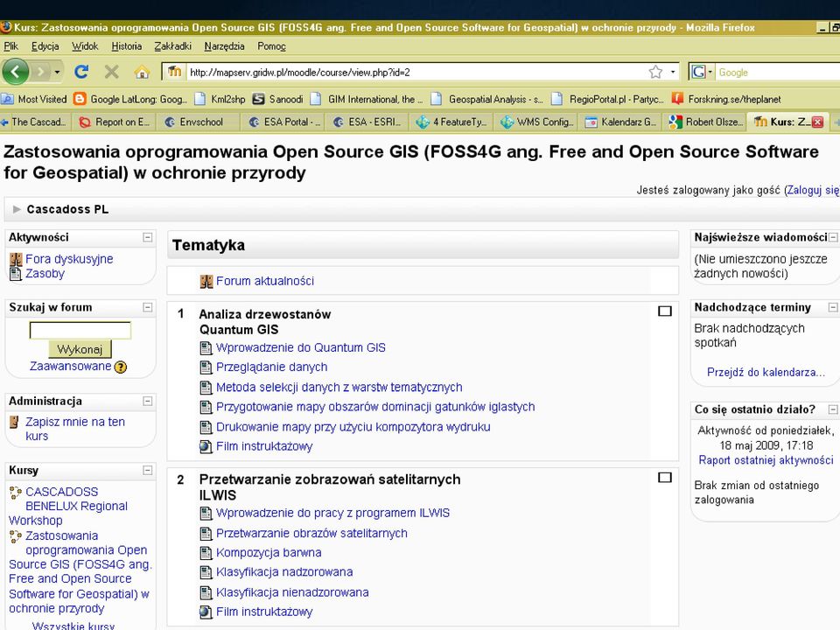Open Klasyfikacja nadzorowana resource
This screenshot has width=840, height=630.
click(284, 572)
